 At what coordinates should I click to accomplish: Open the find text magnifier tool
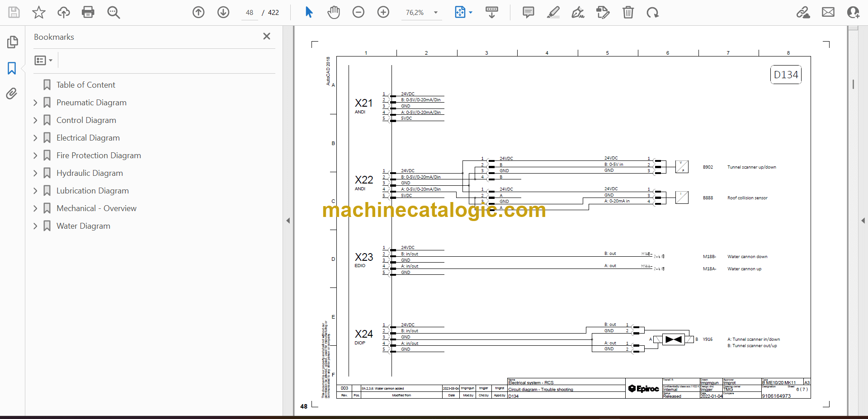click(x=113, y=12)
